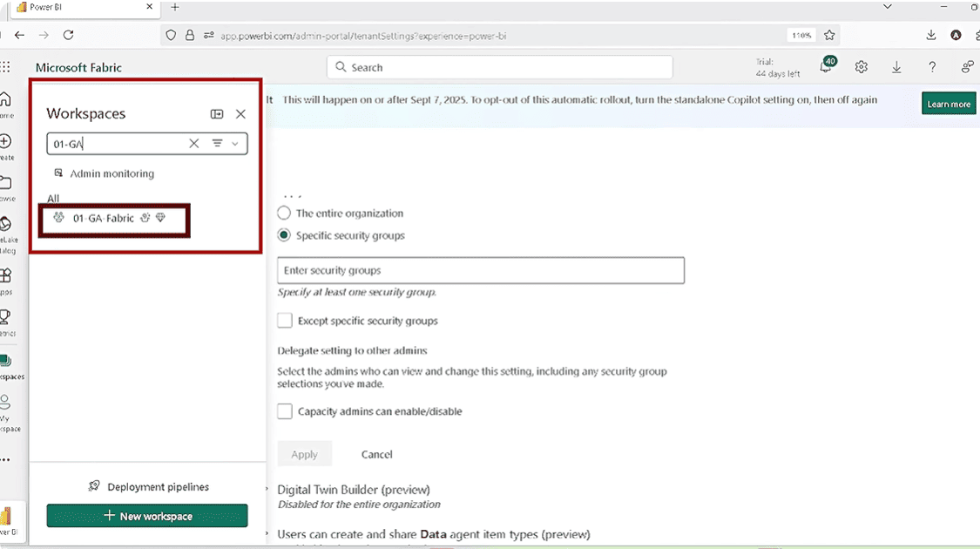Click the download icon in Fabric header
Screen dimensions: 980x549
point(896,67)
